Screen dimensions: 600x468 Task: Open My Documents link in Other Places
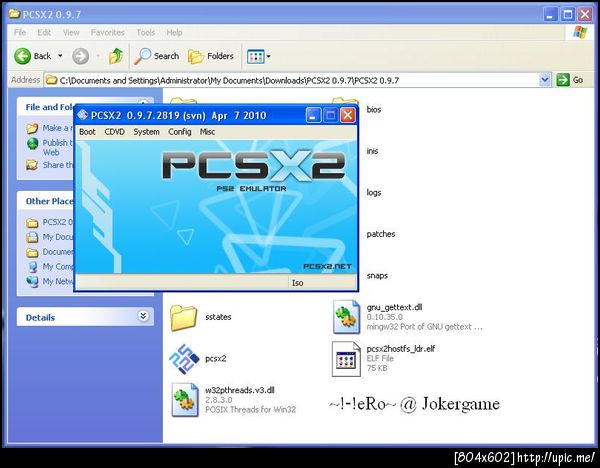point(57,237)
